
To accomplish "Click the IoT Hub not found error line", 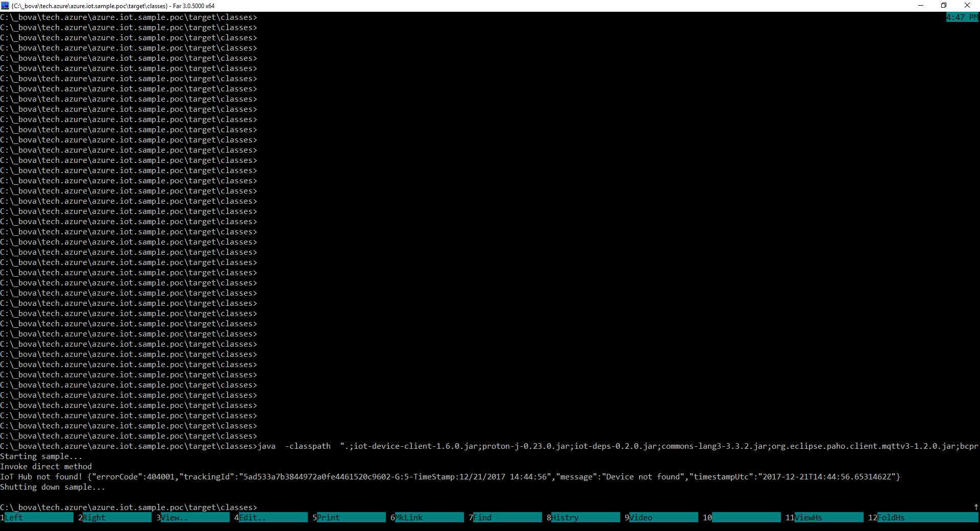I will click(x=306, y=477).
